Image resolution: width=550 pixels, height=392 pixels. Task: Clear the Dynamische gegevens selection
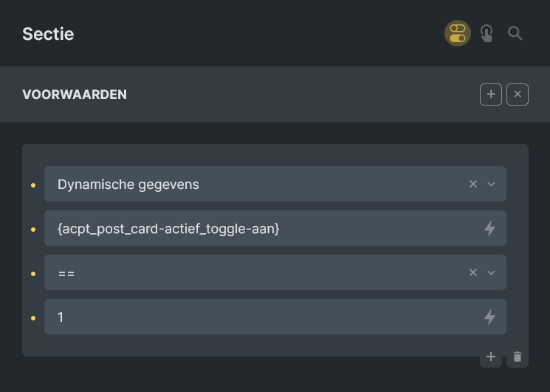pos(472,184)
